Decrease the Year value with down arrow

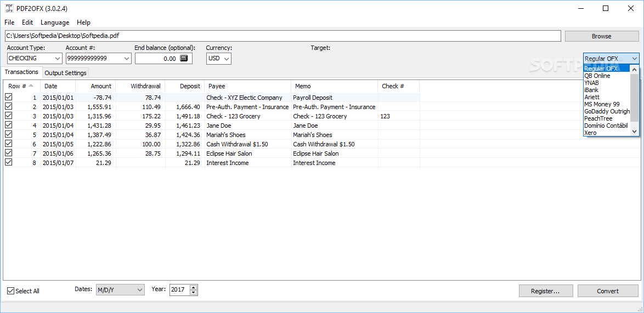194,293
